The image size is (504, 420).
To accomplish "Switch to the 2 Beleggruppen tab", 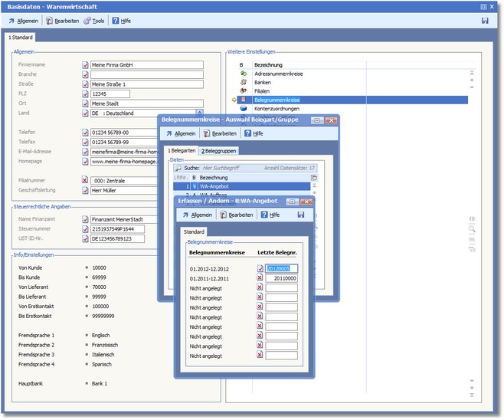I will tap(218, 151).
